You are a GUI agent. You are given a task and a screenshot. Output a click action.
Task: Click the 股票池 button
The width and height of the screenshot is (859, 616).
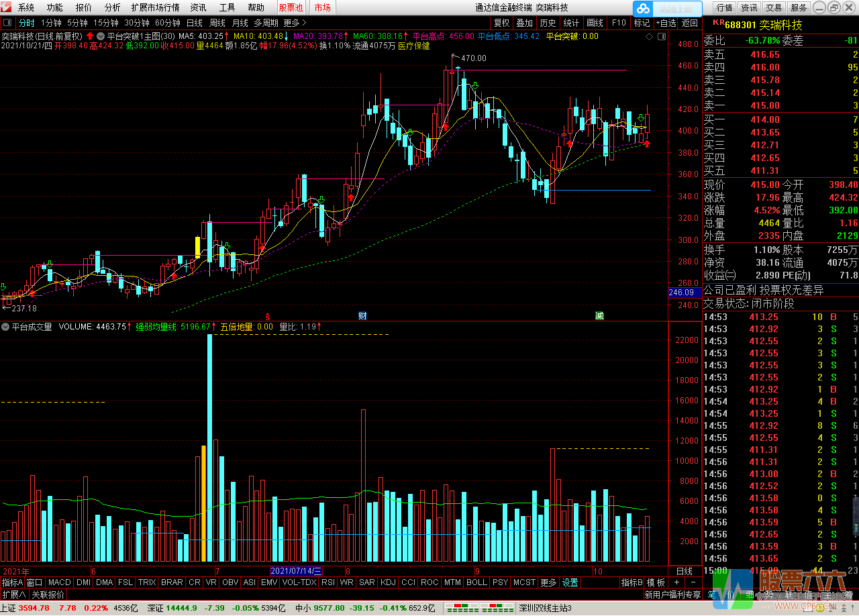pyautogui.click(x=291, y=7)
